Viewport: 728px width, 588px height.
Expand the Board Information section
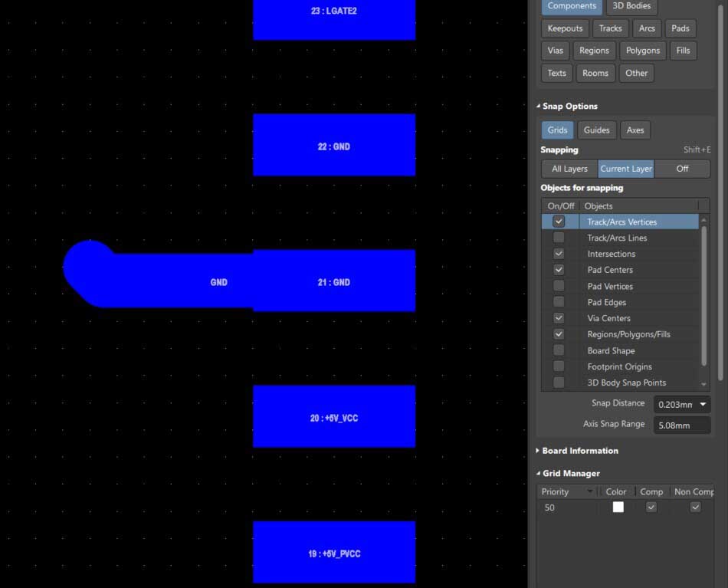click(x=580, y=451)
